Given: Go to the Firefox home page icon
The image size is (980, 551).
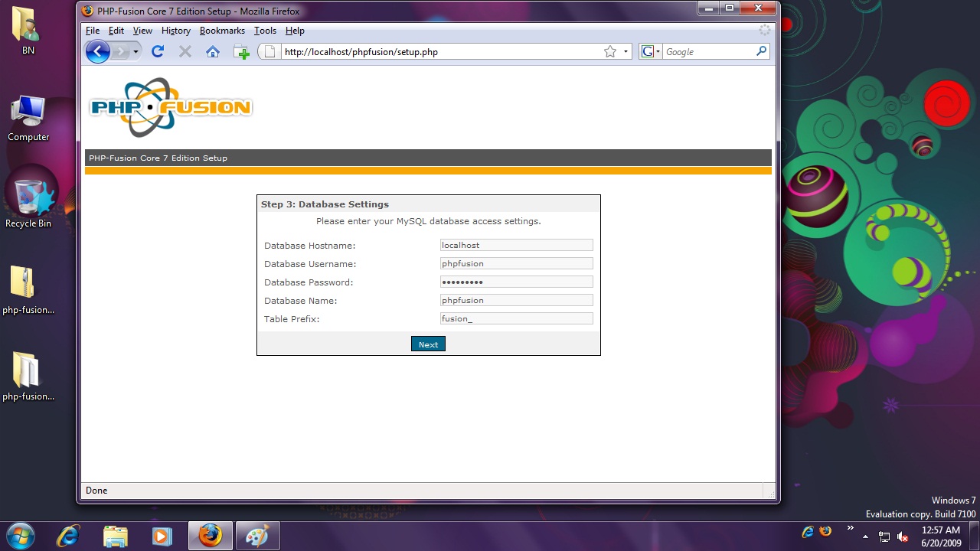Looking at the screenshot, I should coord(213,51).
